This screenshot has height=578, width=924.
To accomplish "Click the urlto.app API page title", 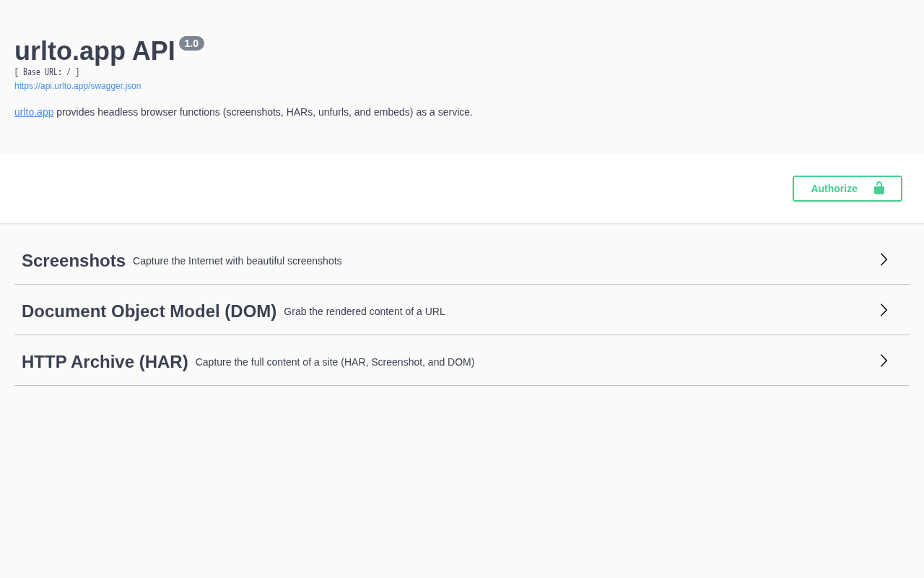I will point(95,51).
